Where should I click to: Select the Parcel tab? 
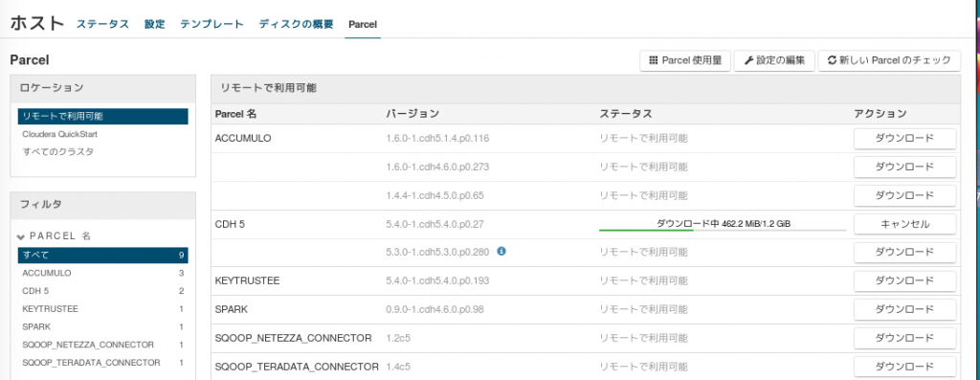[363, 24]
